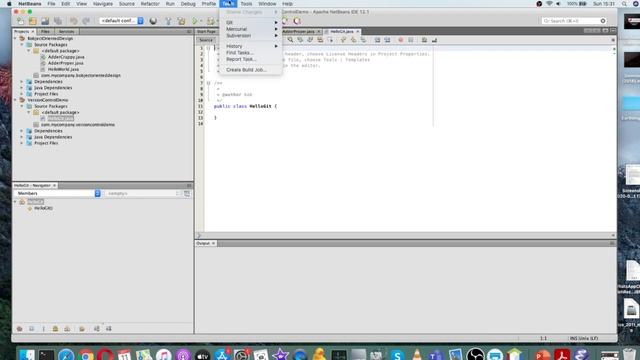Click the Navigator filter text field
The width and height of the screenshot is (640, 360).
(x=143, y=193)
